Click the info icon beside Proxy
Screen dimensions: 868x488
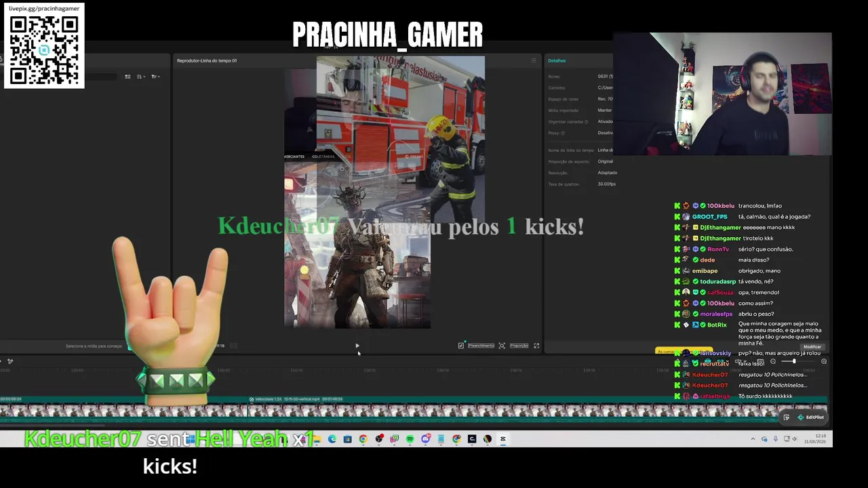pos(563,133)
